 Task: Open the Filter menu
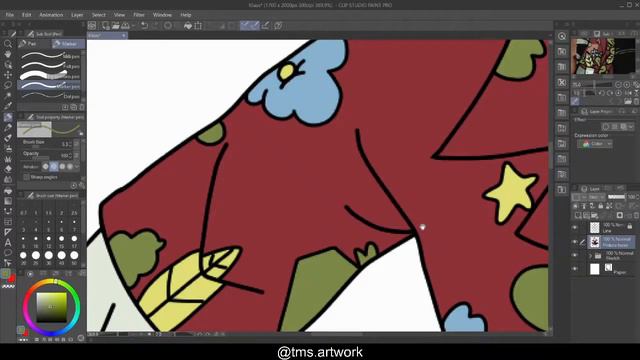[x=139, y=15]
